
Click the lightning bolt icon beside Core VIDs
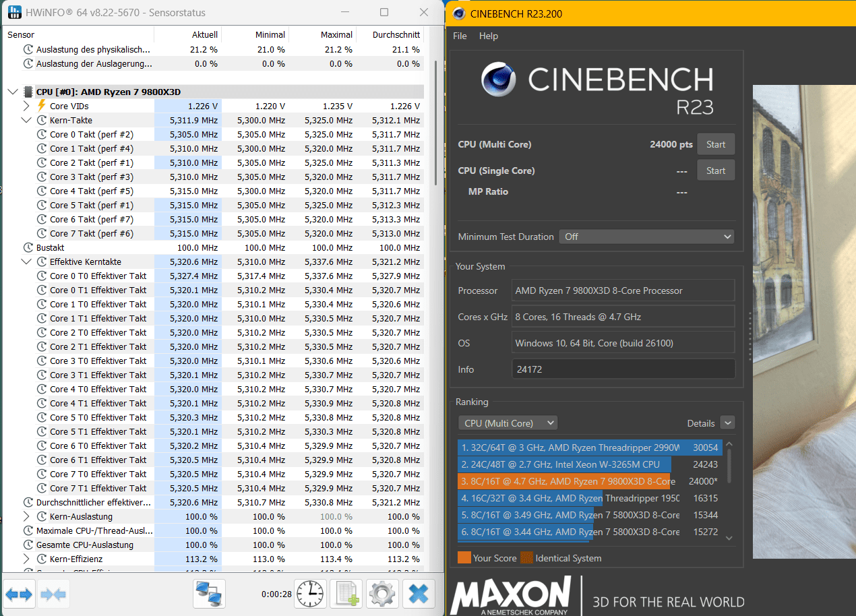(42, 106)
